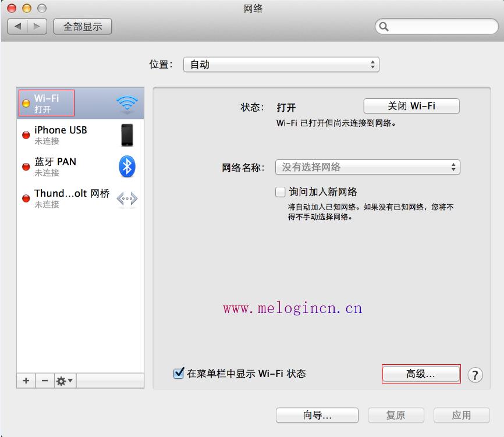Click the Bluetooth icon in the service list
This screenshot has width=504, height=437.
click(x=127, y=166)
